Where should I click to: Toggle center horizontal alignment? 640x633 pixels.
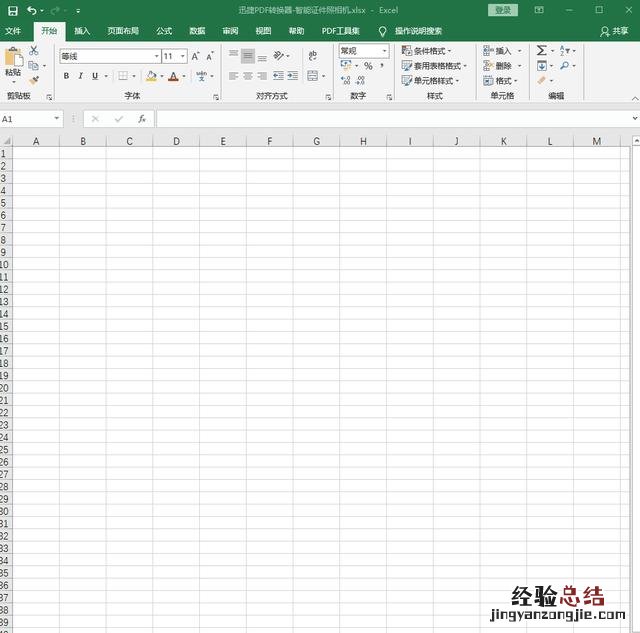pyautogui.click(x=248, y=76)
